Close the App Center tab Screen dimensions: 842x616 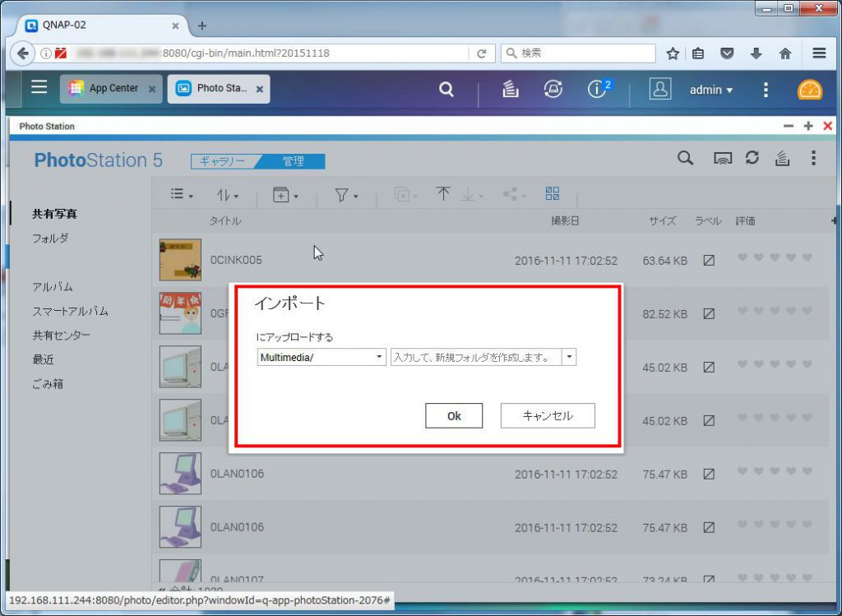pyautogui.click(x=152, y=89)
